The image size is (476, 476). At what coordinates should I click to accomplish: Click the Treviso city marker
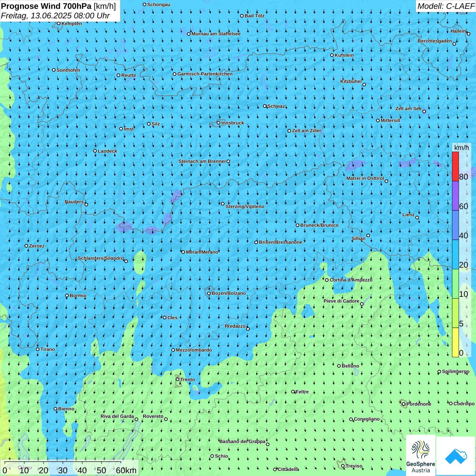pos(343,466)
